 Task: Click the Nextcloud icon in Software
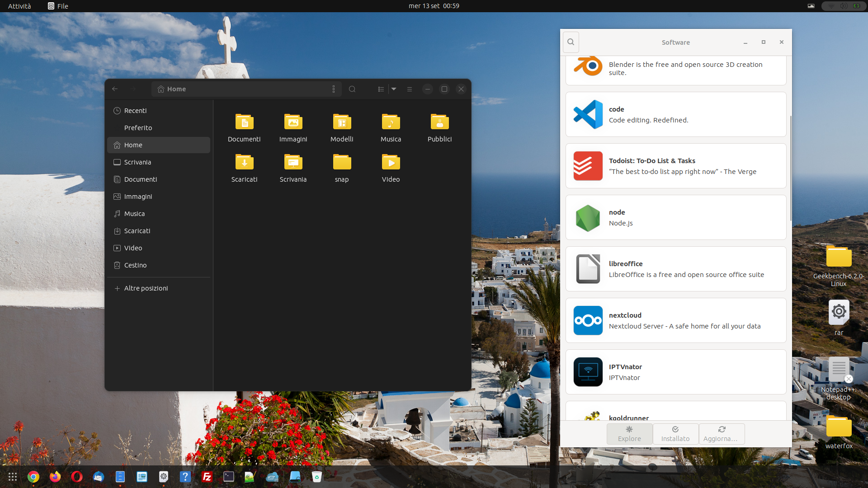(x=588, y=320)
